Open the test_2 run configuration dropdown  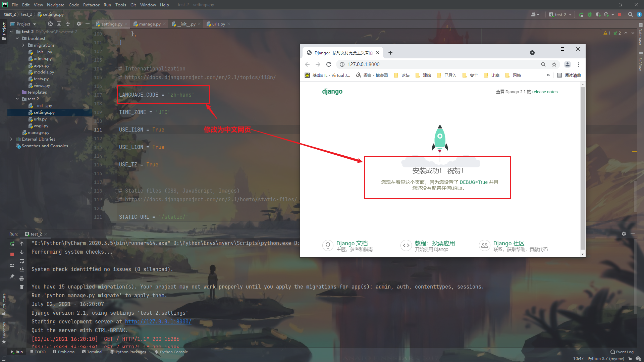click(560, 14)
